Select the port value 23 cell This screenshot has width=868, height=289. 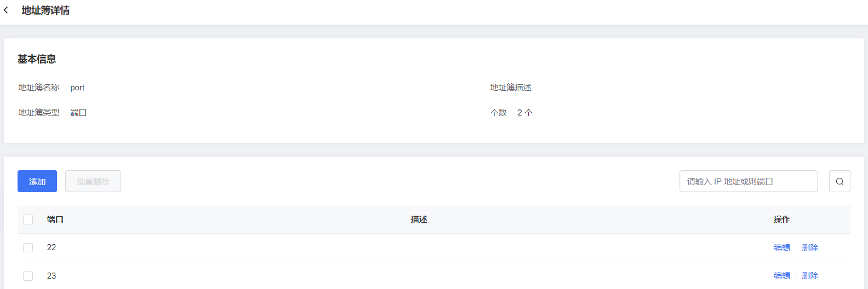(x=52, y=276)
